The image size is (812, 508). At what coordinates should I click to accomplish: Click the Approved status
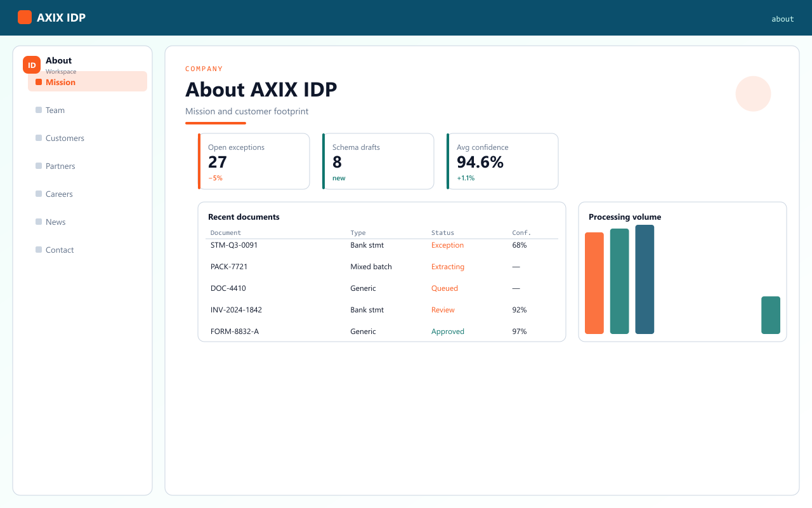coord(448,331)
